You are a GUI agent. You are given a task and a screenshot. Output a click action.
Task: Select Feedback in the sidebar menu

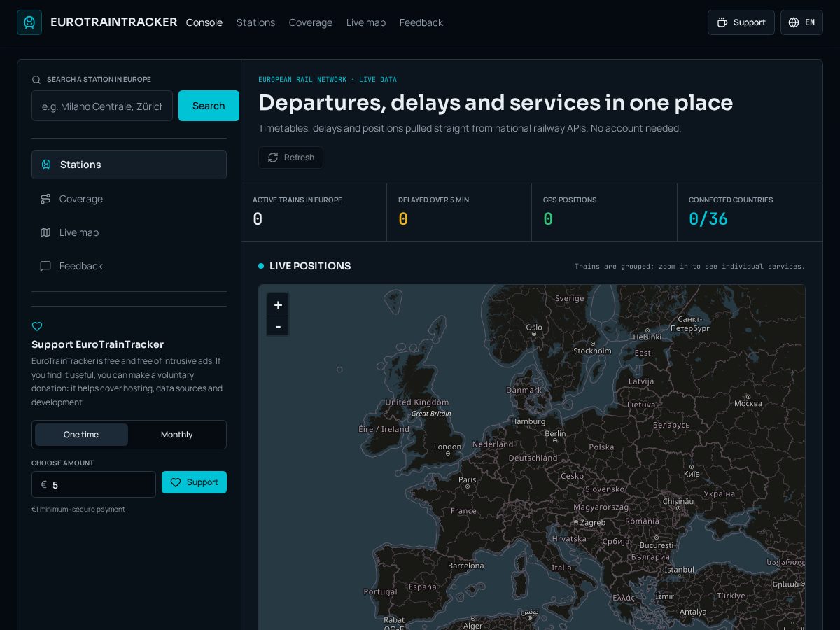(129, 266)
